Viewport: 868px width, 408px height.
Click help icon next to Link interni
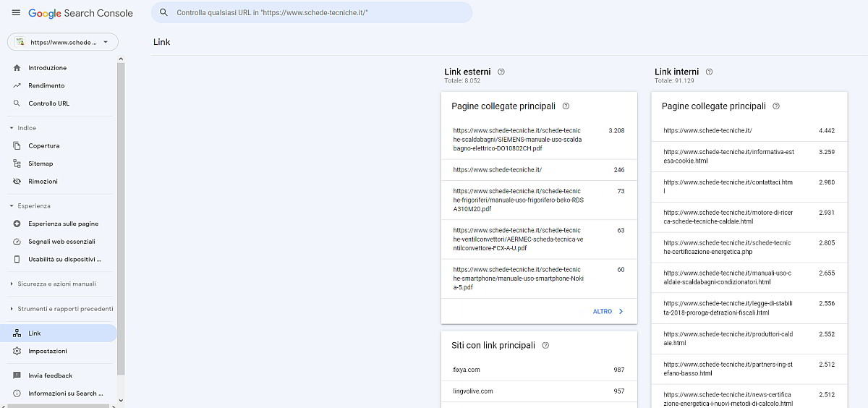tap(710, 72)
